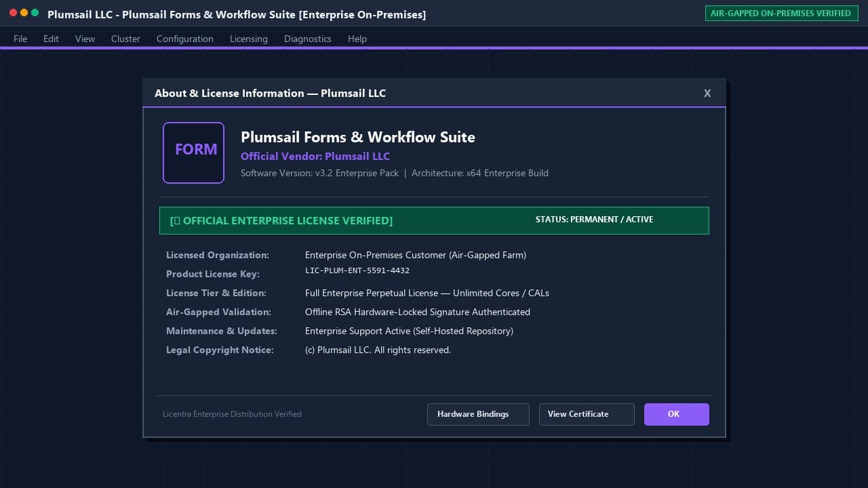868x488 pixels.
Task: Click the dialog title About & License Information
Action: tap(270, 94)
